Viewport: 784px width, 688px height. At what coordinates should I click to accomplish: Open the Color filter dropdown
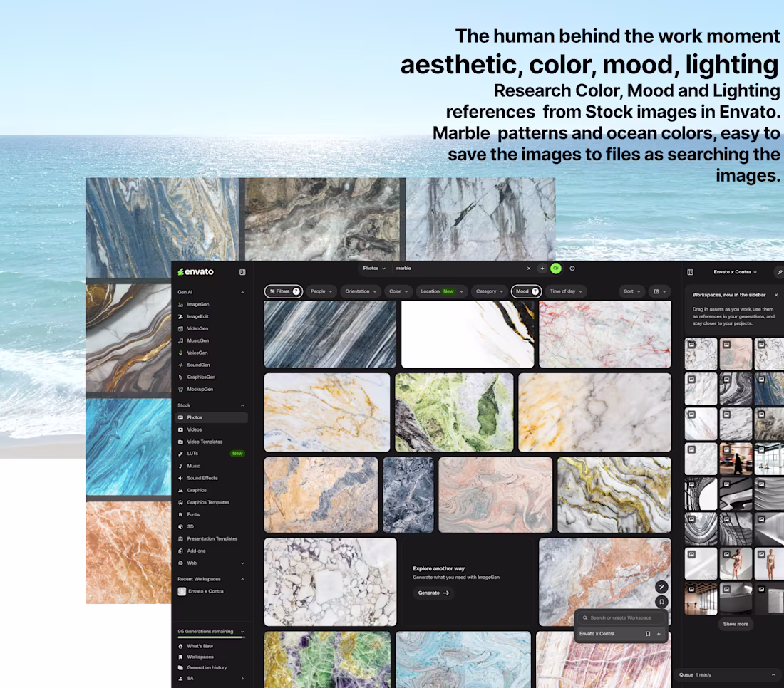(398, 291)
